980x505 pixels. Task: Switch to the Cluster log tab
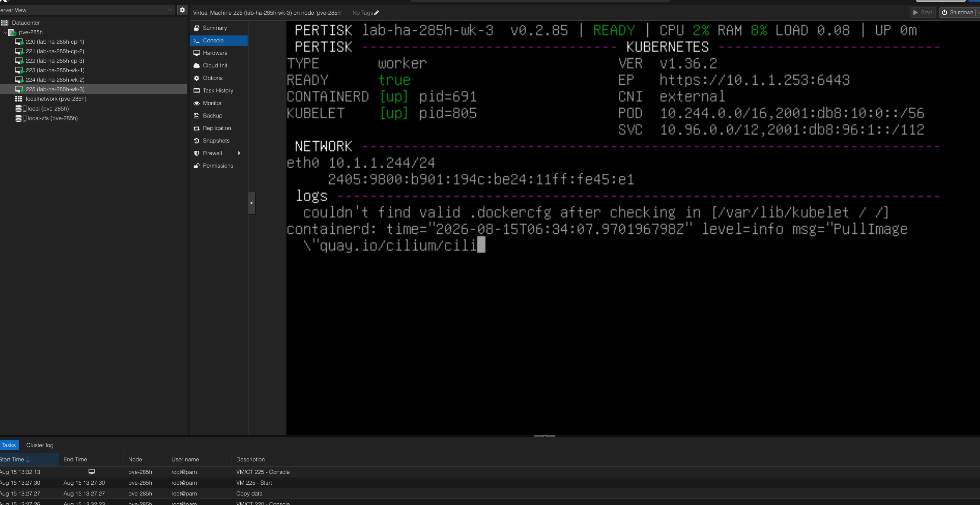point(40,445)
